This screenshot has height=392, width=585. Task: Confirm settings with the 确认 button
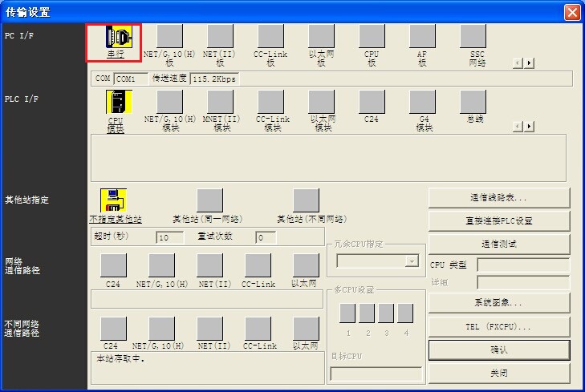[x=499, y=350]
